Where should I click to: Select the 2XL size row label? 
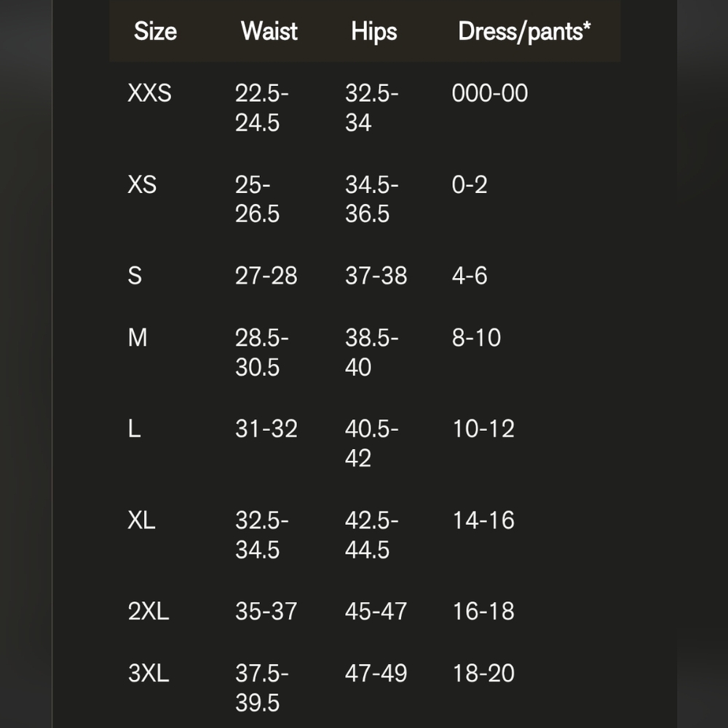pos(149,612)
